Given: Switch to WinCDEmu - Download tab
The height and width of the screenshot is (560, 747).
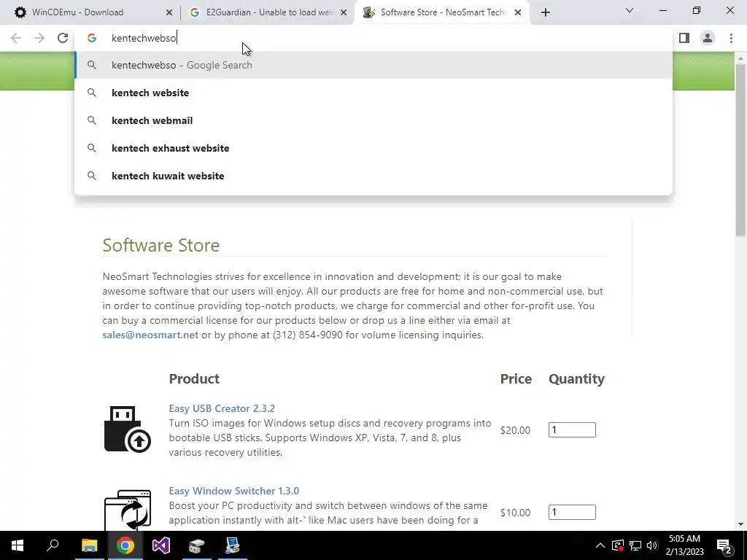Looking at the screenshot, I should 90,12.
